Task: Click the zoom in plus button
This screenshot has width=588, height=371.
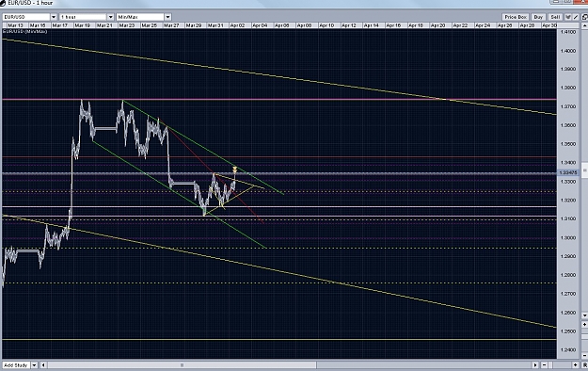Action: (575, 365)
